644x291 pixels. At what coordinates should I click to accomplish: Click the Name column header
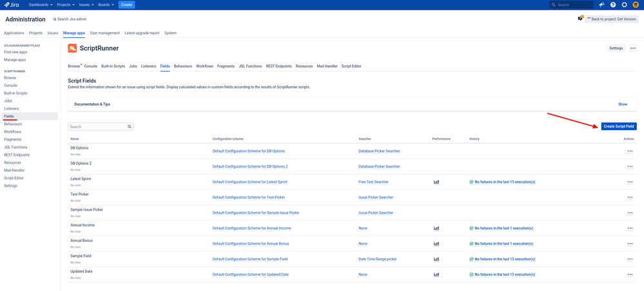point(74,139)
